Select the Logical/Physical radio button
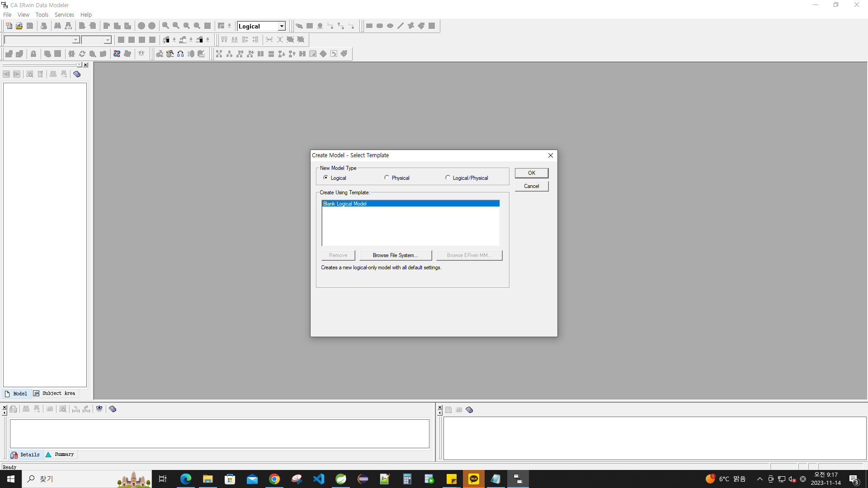The width and height of the screenshot is (868, 488). [x=448, y=178]
